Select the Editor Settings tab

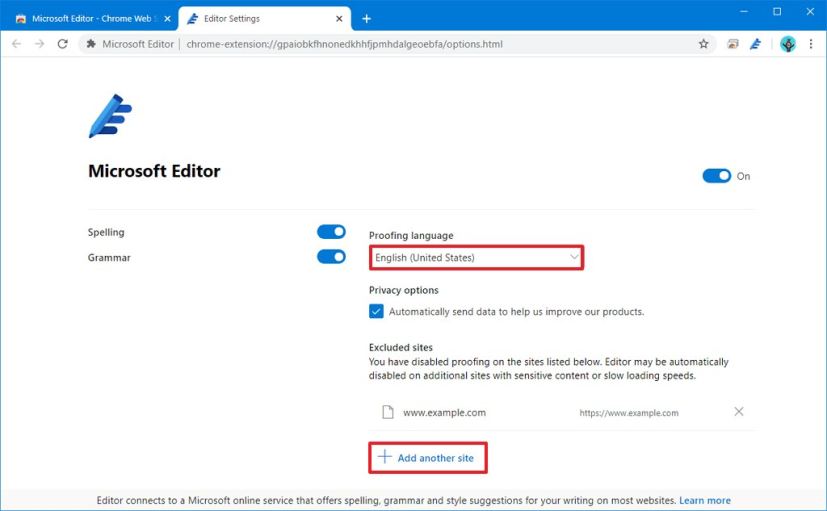pos(265,18)
